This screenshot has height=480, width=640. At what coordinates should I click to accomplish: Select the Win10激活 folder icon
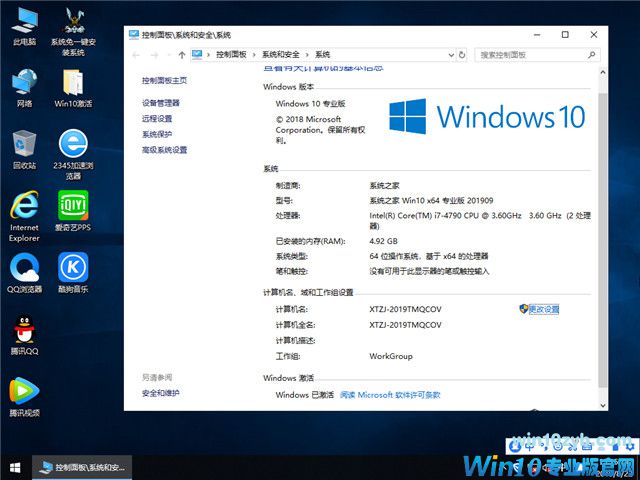pyautogui.click(x=73, y=87)
